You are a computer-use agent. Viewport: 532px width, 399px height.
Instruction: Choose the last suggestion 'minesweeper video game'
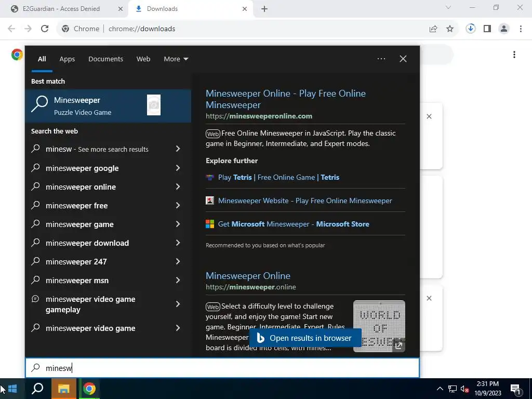[x=108, y=328]
